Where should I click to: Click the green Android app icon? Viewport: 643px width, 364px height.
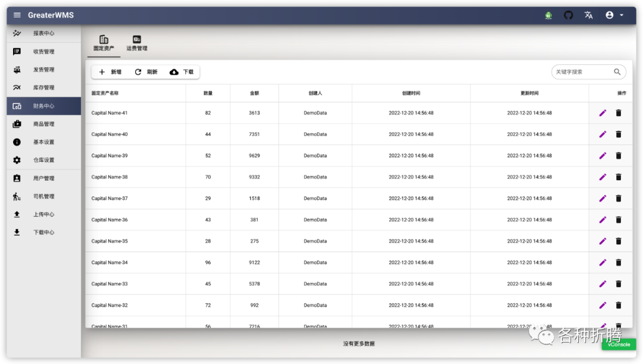click(548, 15)
